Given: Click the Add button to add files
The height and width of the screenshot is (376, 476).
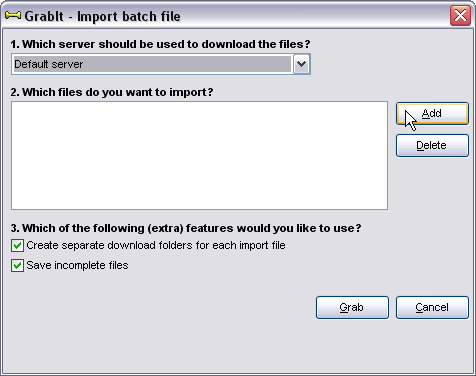Looking at the screenshot, I should (x=432, y=114).
